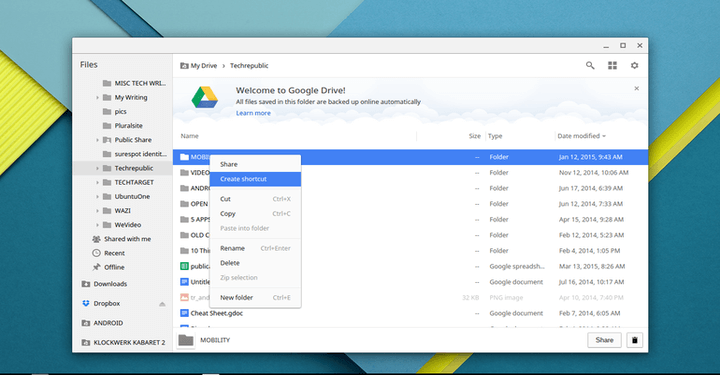This screenshot has width=720, height=375.
Task: Follow the Learn more link
Action: click(x=253, y=113)
